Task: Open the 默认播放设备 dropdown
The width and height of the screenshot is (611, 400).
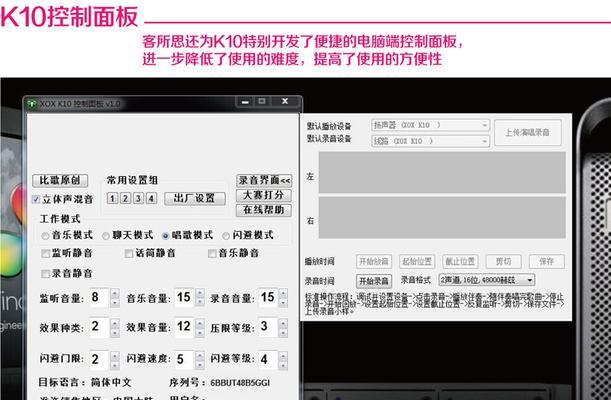Action: click(430, 125)
